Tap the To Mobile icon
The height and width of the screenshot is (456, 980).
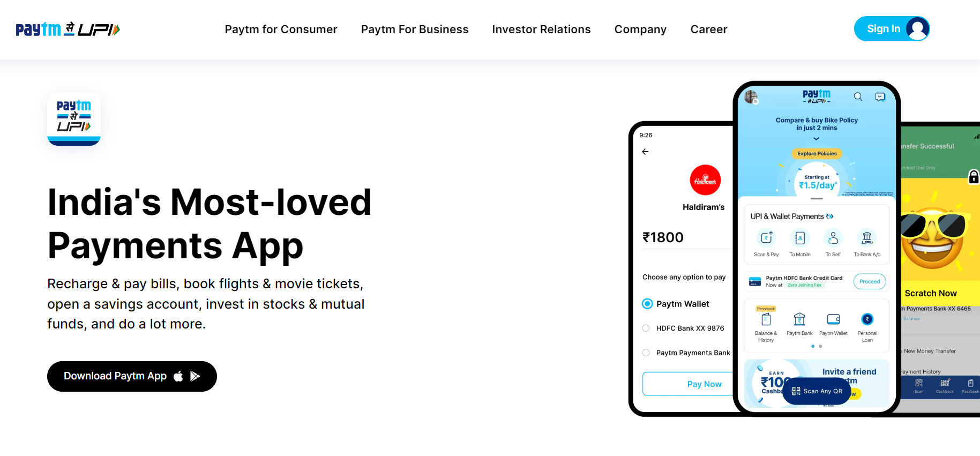(x=800, y=237)
